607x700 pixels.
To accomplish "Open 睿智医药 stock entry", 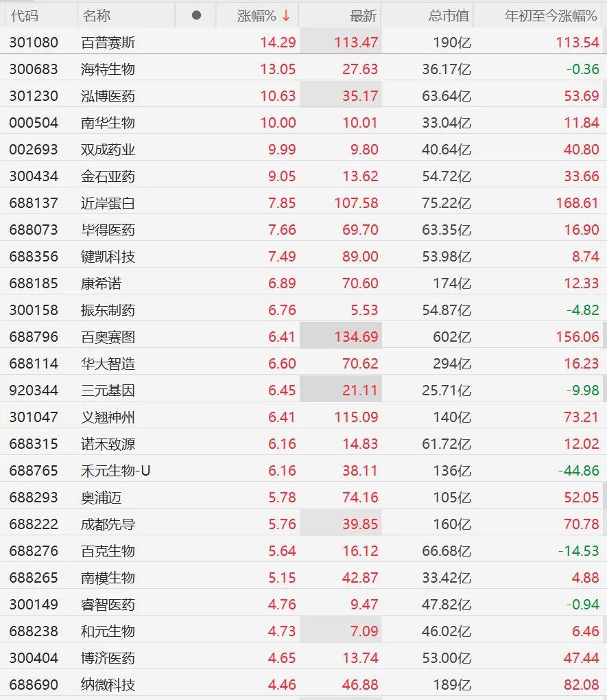I will [108, 605].
